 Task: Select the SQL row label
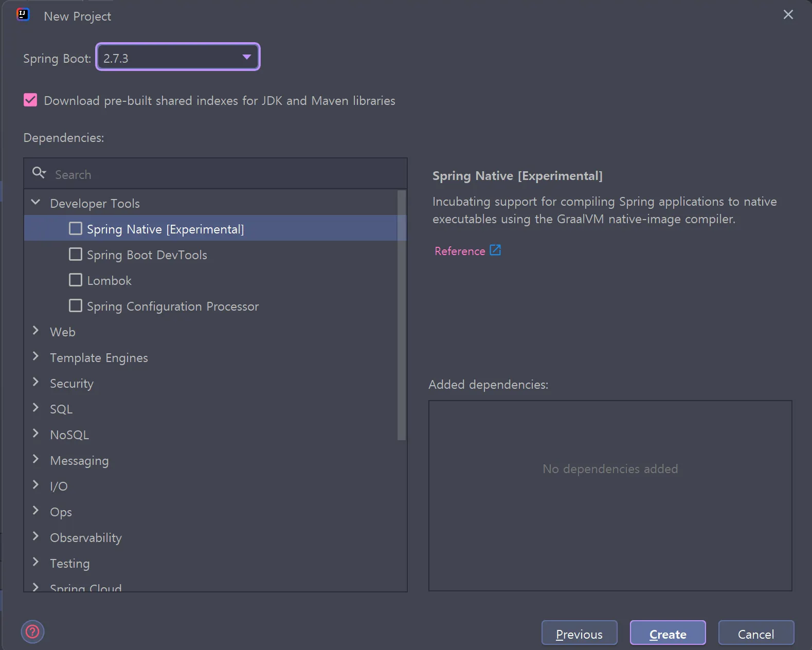point(61,409)
